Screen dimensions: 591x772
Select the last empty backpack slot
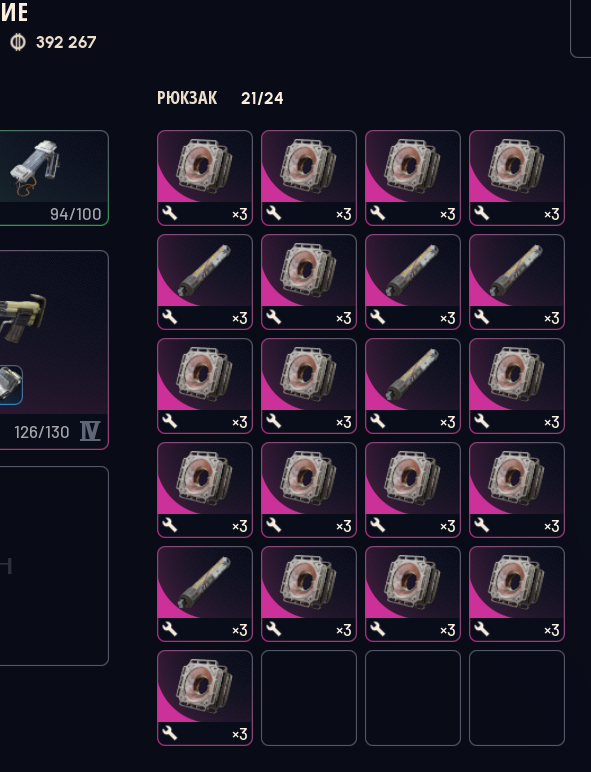(517, 698)
